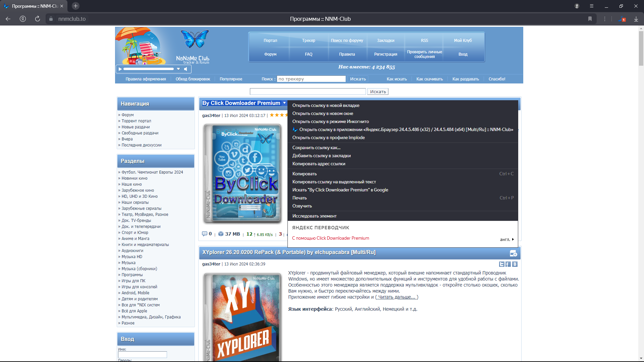Click the Искать button in blue bar

point(358,79)
